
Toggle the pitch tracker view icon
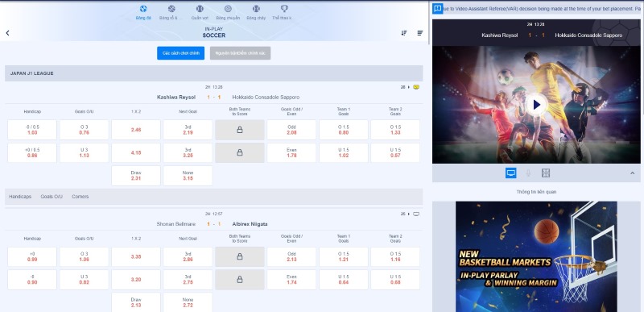pos(546,173)
